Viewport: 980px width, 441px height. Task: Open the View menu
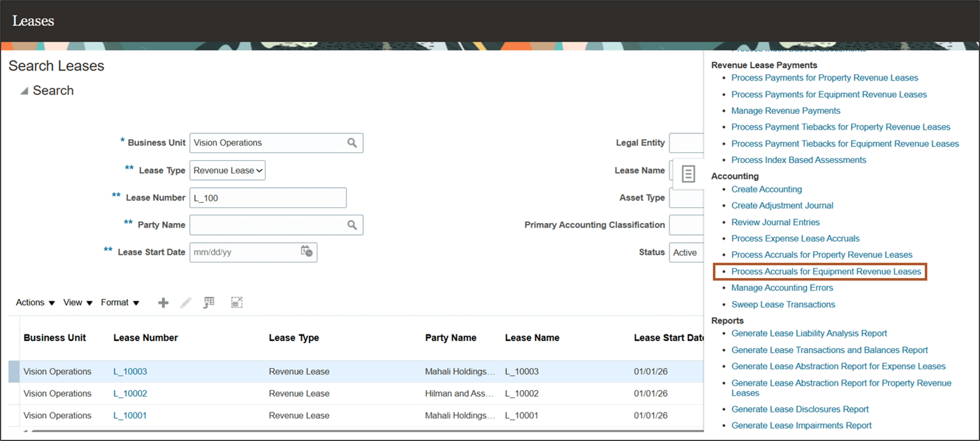(78, 302)
